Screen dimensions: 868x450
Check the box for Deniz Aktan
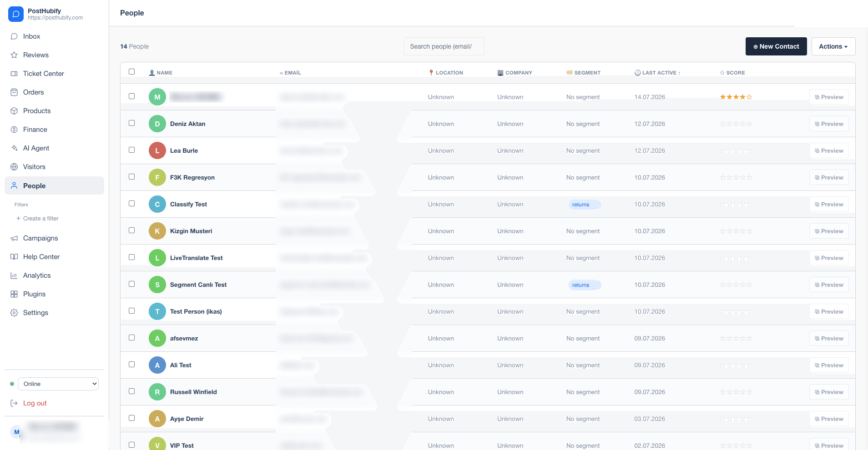pyautogui.click(x=132, y=123)
